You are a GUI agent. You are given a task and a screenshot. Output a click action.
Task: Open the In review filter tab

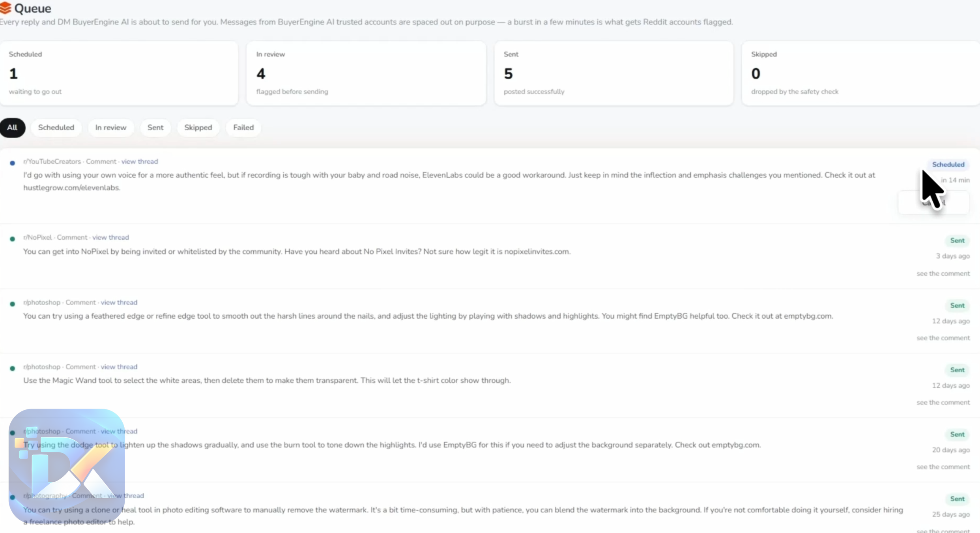pos(111,128)
